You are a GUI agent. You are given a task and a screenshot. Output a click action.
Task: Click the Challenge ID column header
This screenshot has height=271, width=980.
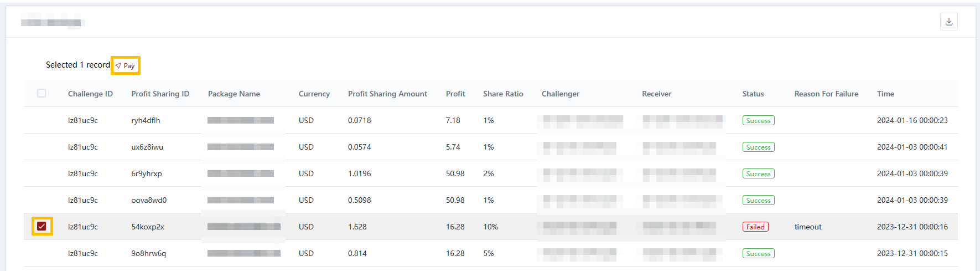[90, 94]
